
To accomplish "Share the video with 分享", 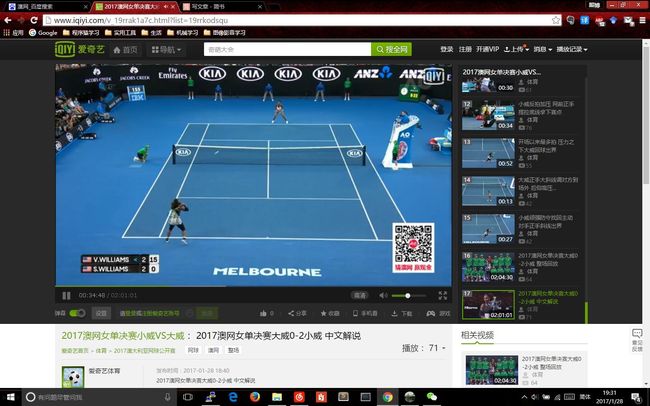I will tap(297, 314).
